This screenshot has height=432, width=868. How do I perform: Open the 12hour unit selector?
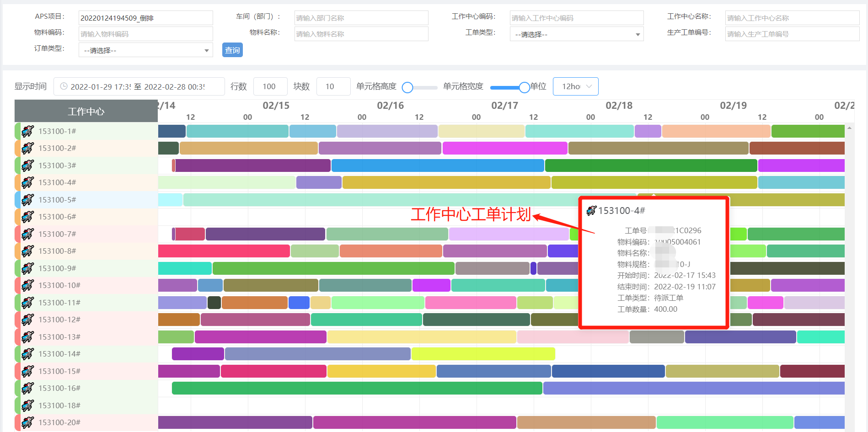point(575,86)
